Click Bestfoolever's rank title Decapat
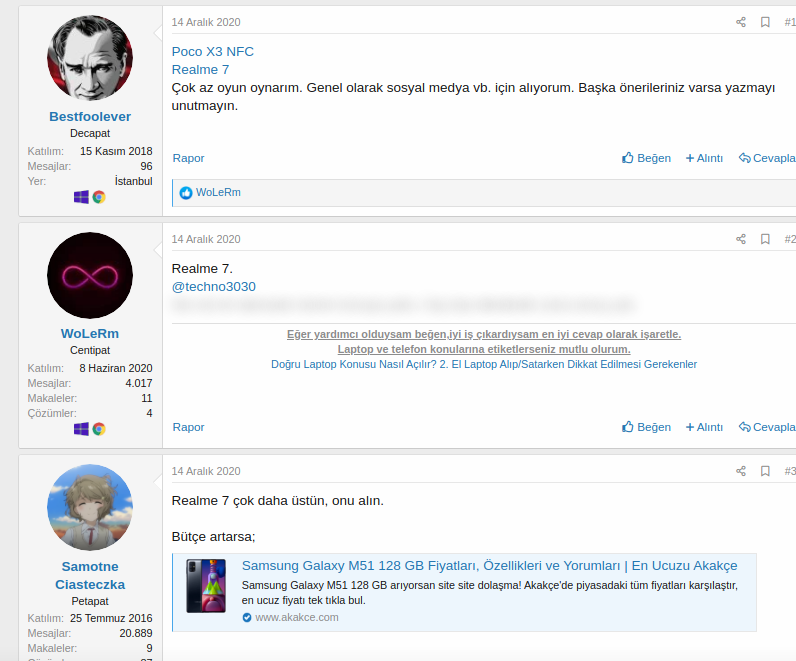The height and width of the screenshot is (661, 796). point(90,133)
